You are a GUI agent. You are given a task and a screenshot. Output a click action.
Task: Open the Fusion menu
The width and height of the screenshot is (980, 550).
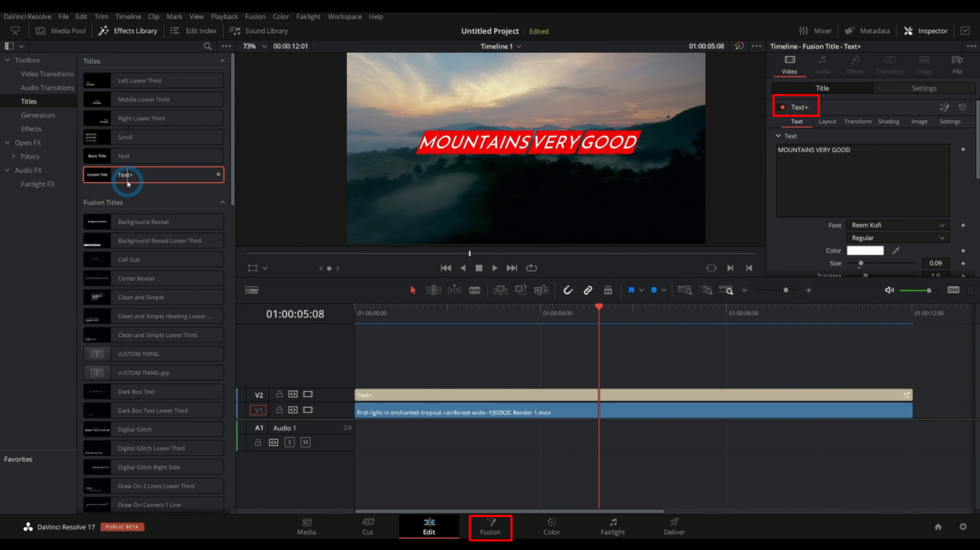tap(256, 16)
